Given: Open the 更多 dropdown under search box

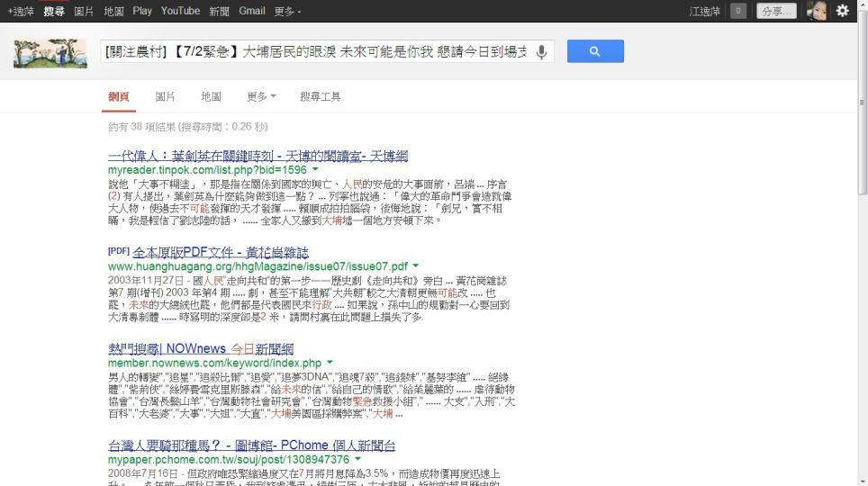Looking at the screenshot, I should click(x=261, y=96).
